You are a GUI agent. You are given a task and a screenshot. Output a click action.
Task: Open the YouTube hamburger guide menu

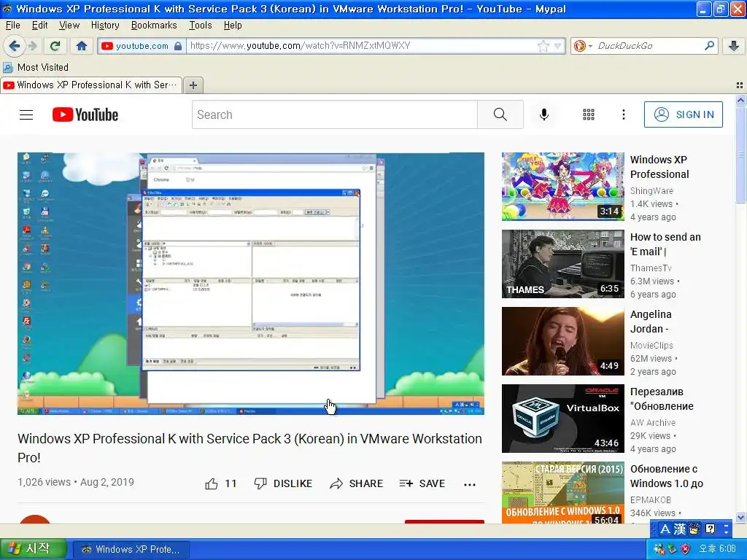tap(26, 114)
